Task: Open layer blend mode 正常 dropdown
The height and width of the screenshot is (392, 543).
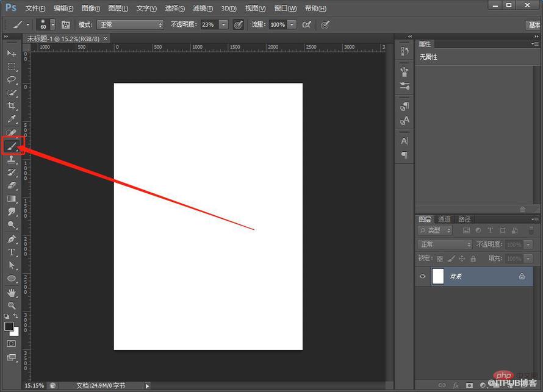Action: tap(445, 244)
